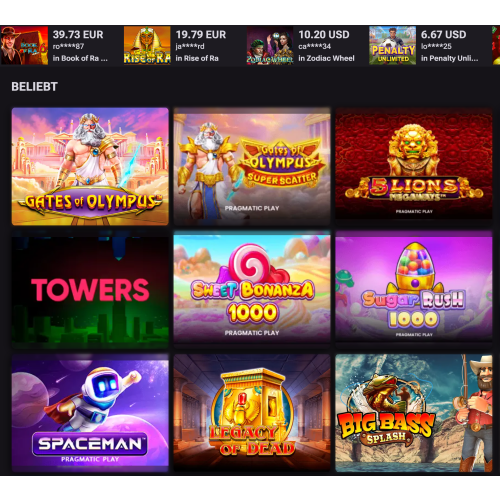Open the 'in Zodiac Wheel' link
The image size is (500, 500).
pos(326,58)
